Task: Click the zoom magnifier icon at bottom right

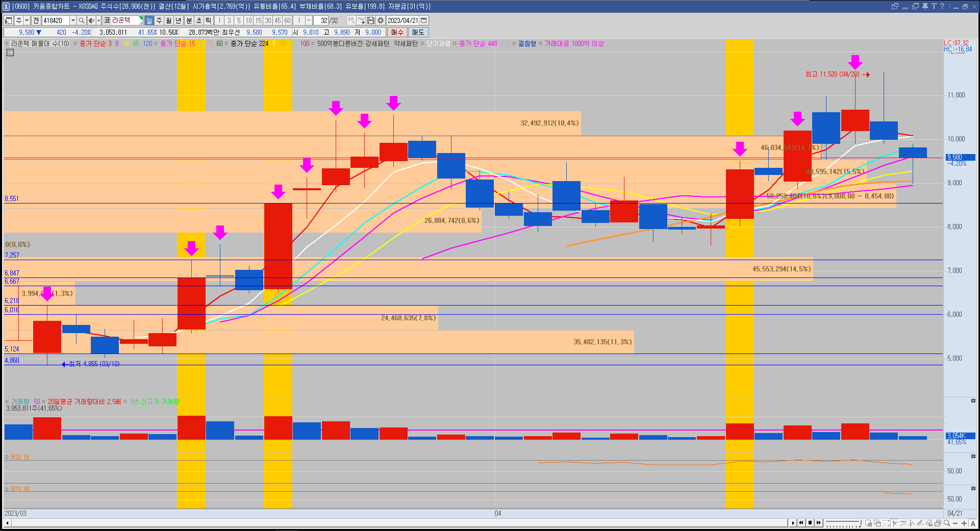Action: [x=946, y=523]
